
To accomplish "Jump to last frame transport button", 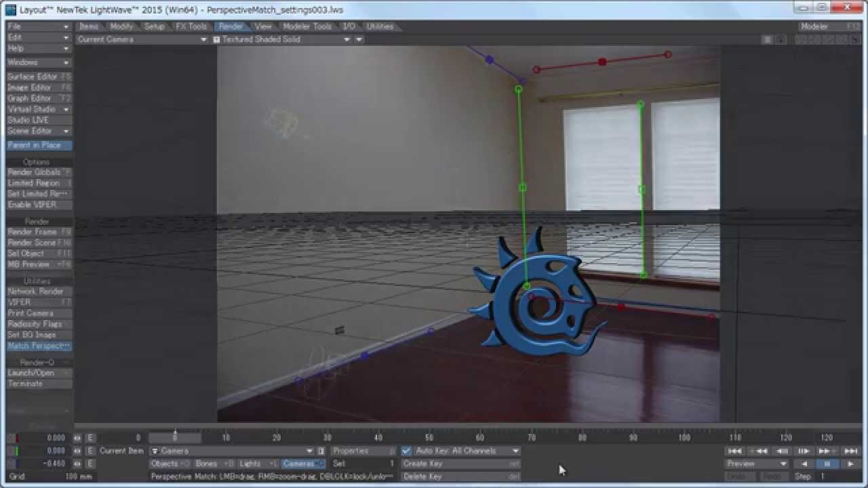I will pyautogui.click(x=850, y=451).
